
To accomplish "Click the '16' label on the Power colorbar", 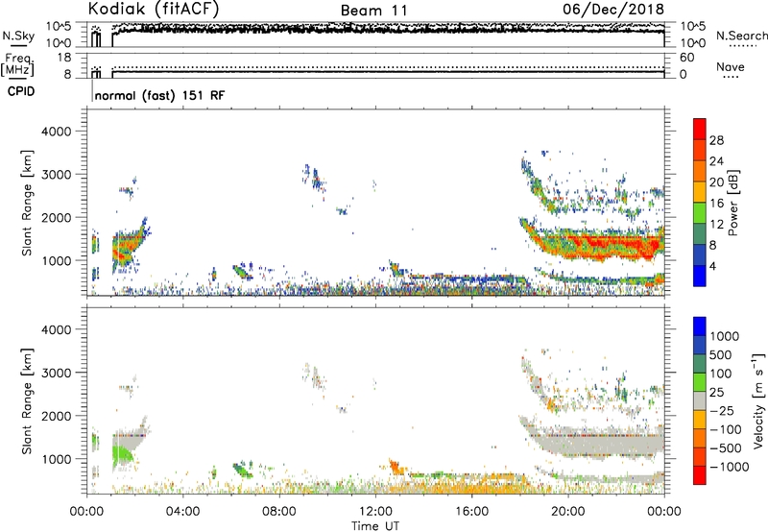I will pos(716,204).
